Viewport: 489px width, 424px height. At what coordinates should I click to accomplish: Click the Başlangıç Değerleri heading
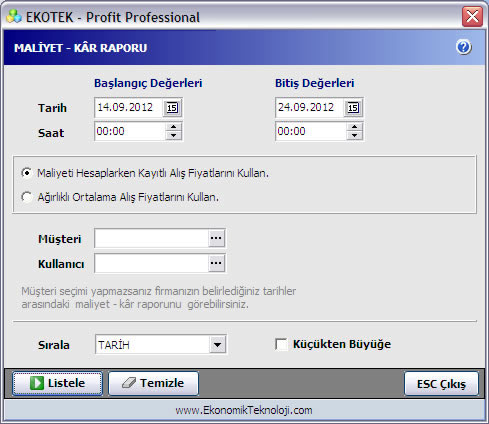pos(148,83)
